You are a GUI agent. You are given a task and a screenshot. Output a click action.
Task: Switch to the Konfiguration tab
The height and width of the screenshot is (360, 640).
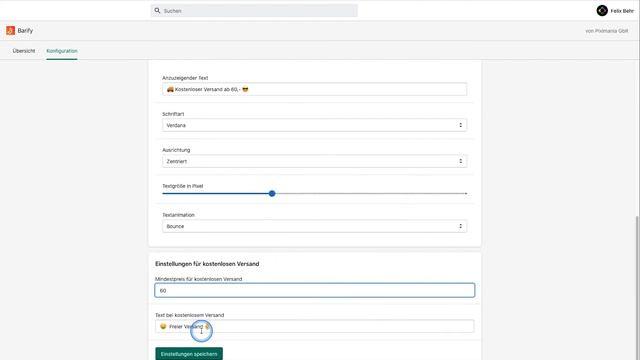pyautogui.click(x=62, y=51)
